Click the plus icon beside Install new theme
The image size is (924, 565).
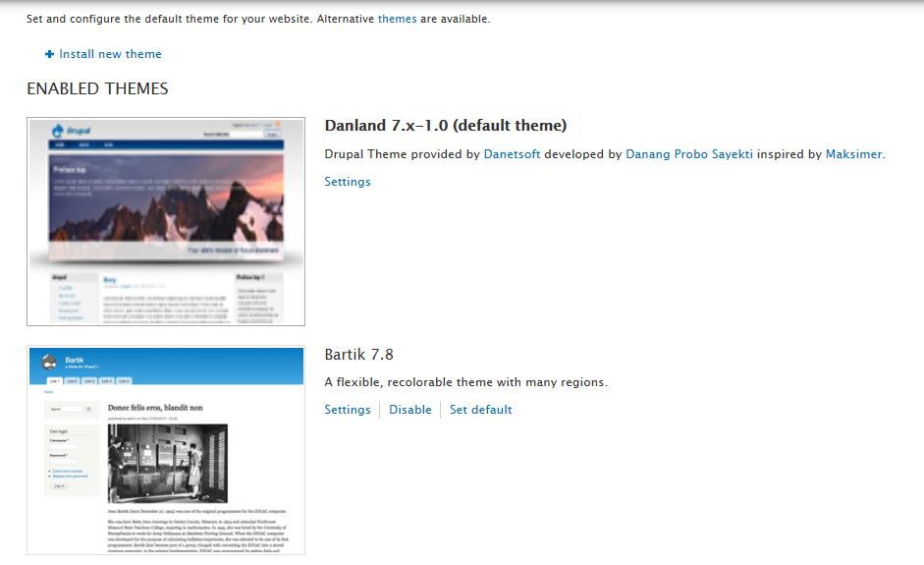click(49, 54)
